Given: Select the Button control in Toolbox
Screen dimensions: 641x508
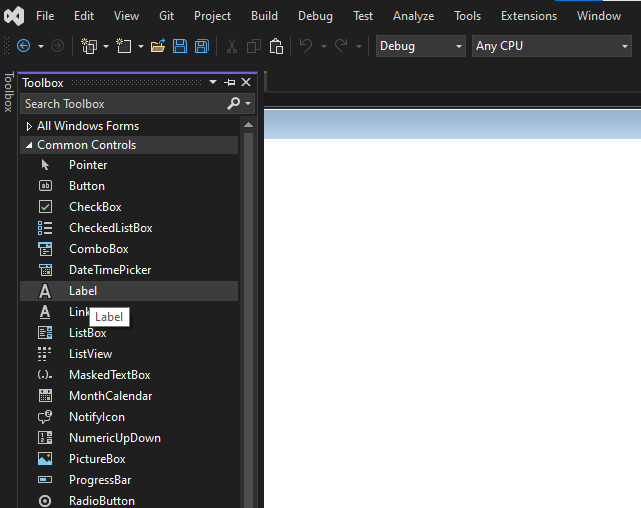Looking at the screenshot, I should pos(129,186).
